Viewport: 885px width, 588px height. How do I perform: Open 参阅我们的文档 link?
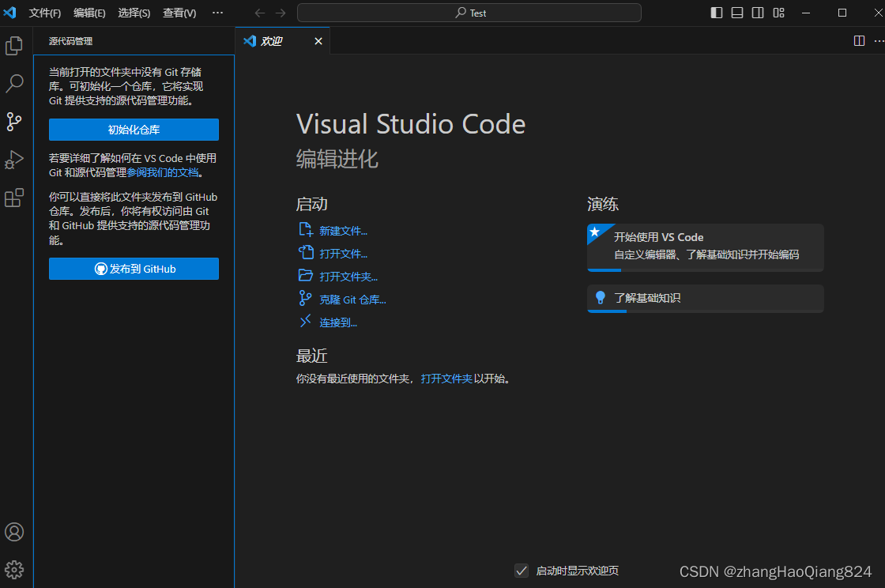pos(163,172)
